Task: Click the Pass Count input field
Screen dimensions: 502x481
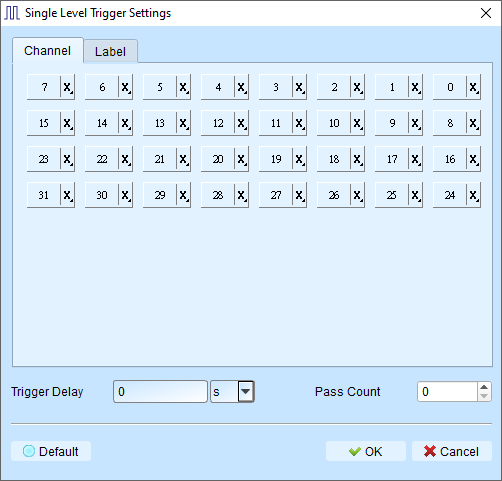Action: tap(447, 392)
